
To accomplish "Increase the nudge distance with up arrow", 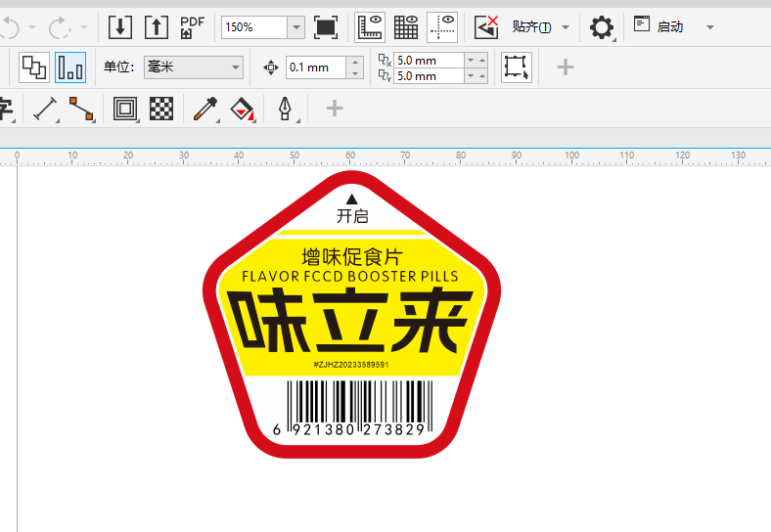I will pos(355,62).
